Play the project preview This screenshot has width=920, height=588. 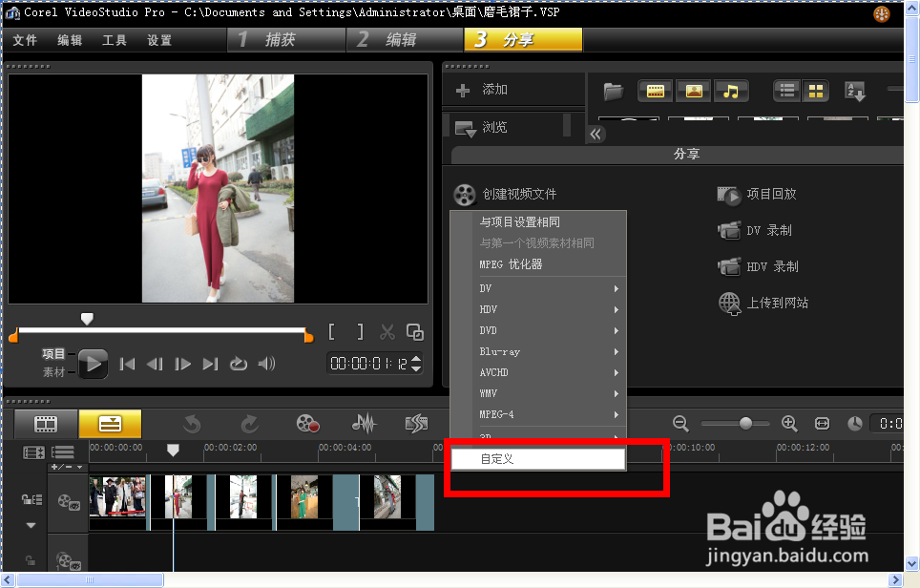click(x=93, y=364)
